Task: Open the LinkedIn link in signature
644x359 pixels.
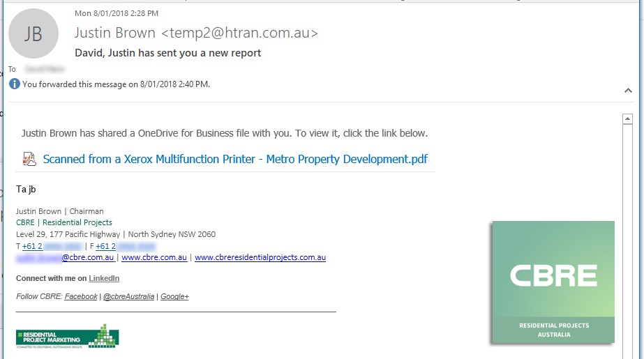Action: 104,279
